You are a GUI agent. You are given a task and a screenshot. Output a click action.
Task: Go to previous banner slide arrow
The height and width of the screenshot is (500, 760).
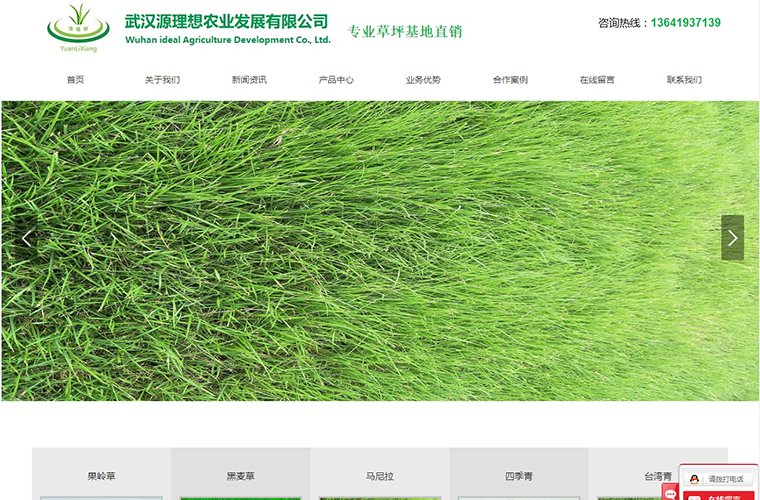coord(27,238)
